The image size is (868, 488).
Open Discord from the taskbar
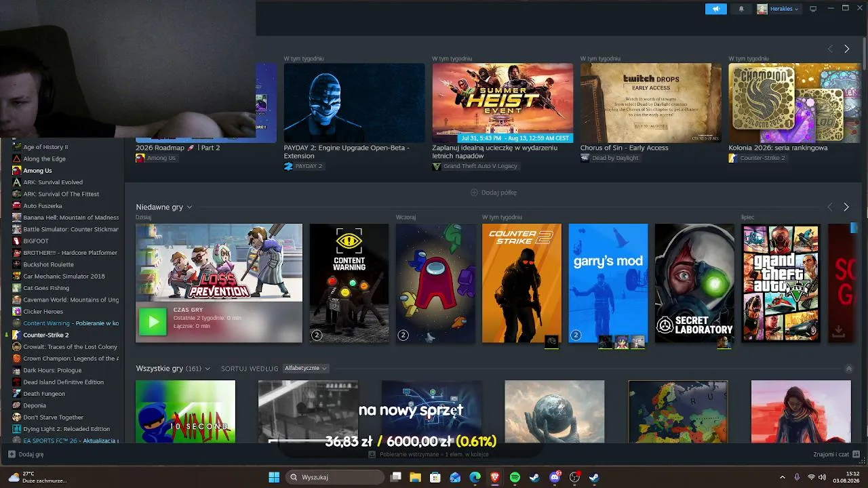pos(555,477)
